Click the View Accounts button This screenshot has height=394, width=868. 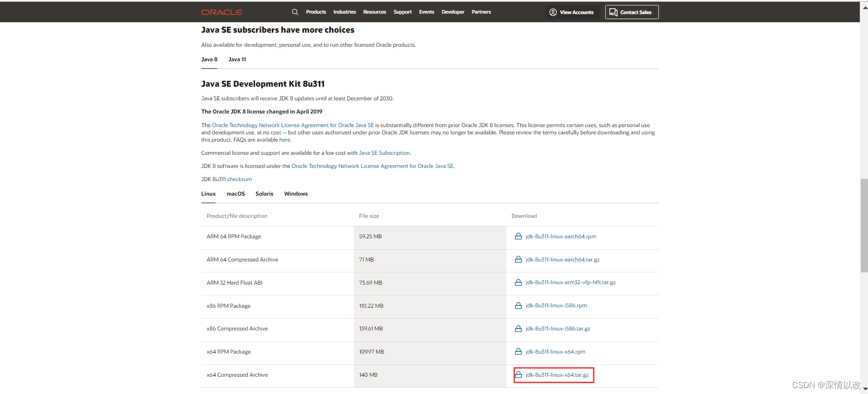click(572, 12)
